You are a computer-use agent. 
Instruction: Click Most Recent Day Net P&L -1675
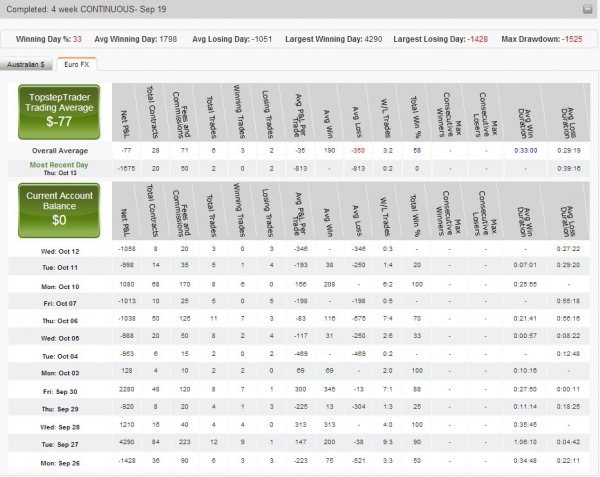126,168
